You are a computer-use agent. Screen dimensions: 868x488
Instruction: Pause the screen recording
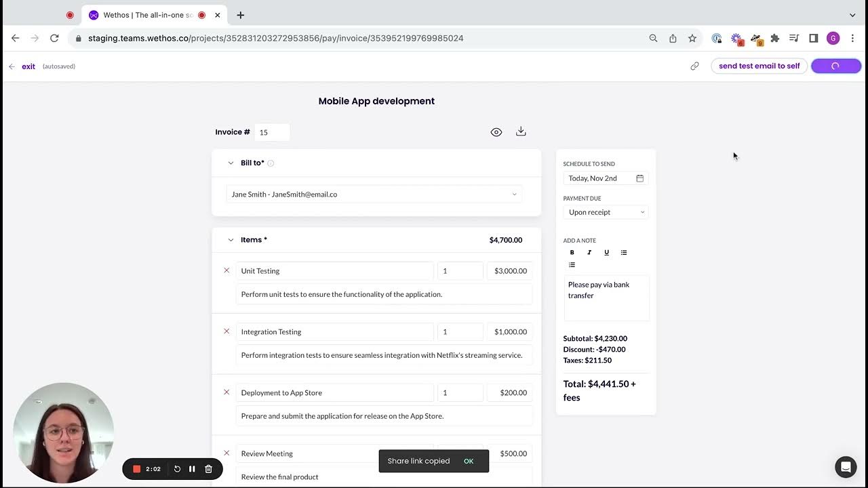pos(192,468)
